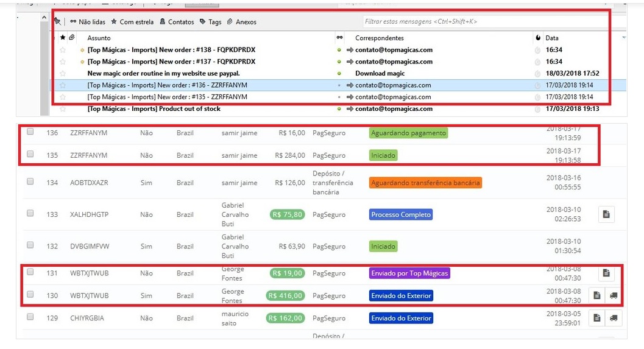Toggle the Com estrela quick filter

(132, 22)
